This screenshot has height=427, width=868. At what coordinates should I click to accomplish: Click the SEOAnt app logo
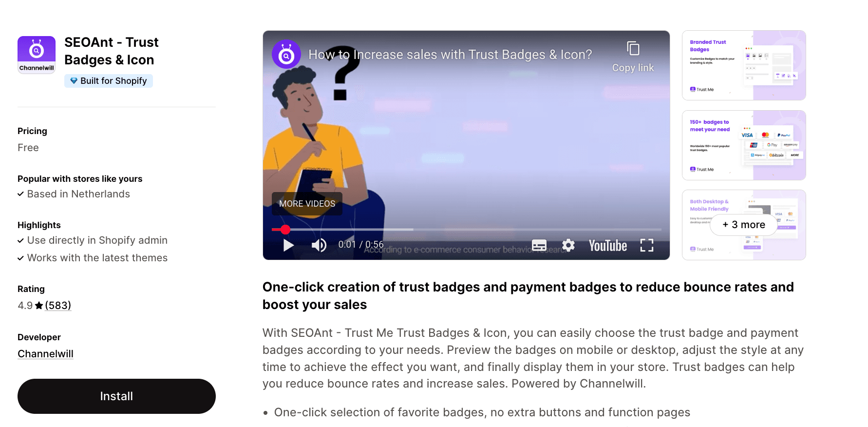pyautogui.click(x=36, y=54)
